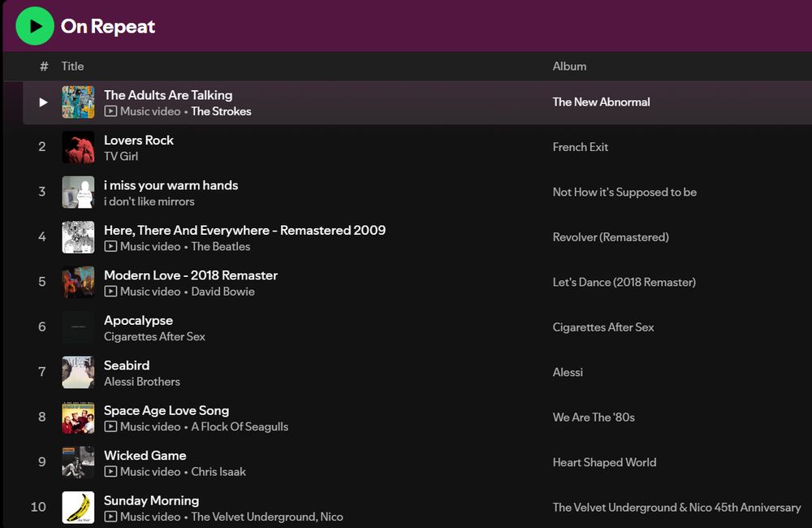Screen dimensions: 812x528
Task: Click music video icon beside The Velvet Underground
Action: 110,517
